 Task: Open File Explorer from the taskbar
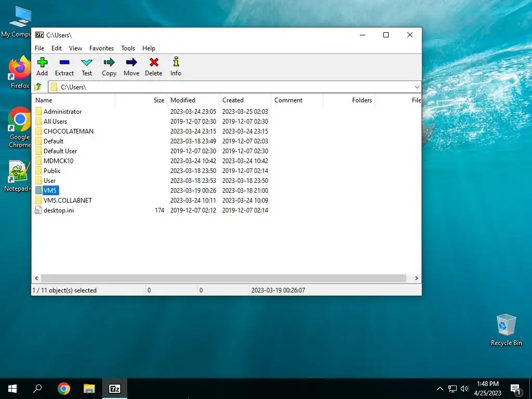coord(89,389)
